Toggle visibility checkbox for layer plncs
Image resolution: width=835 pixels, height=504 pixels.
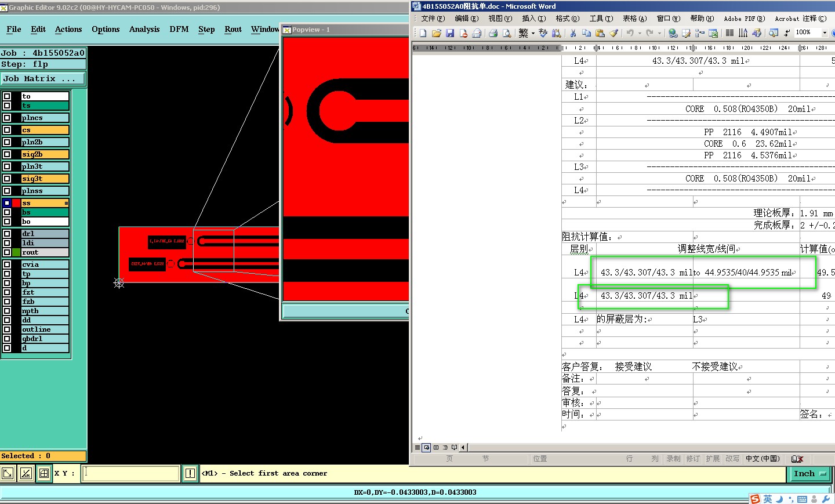[x=7, y=118]
